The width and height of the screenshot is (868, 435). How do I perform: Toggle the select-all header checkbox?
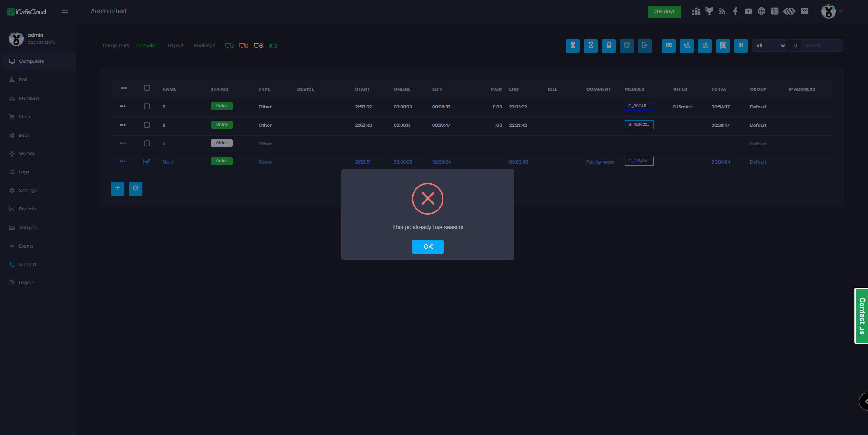[146, 88]
